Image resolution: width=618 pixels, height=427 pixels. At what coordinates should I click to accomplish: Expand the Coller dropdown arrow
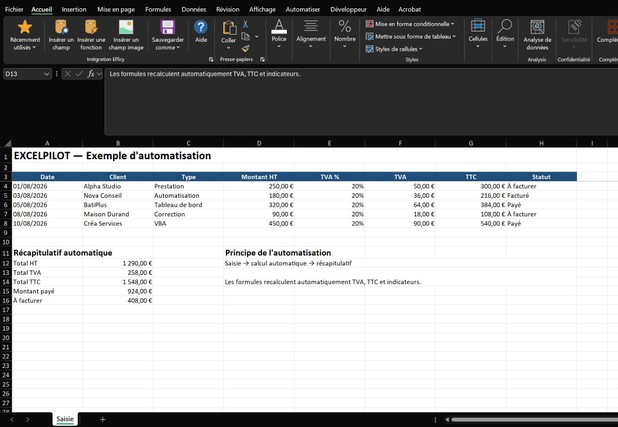pos(229,48)
